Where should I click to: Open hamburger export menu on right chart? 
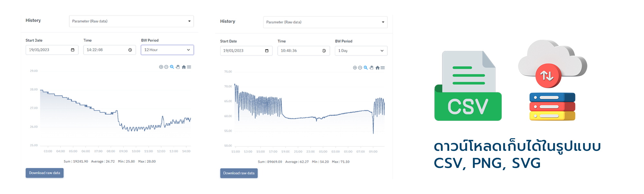click(383, 68)
